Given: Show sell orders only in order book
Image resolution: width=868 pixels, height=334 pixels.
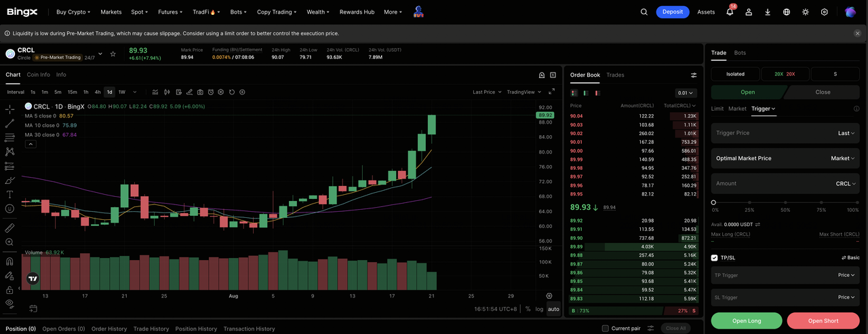Looking at the screenshot, I should (x=597, y=93).
